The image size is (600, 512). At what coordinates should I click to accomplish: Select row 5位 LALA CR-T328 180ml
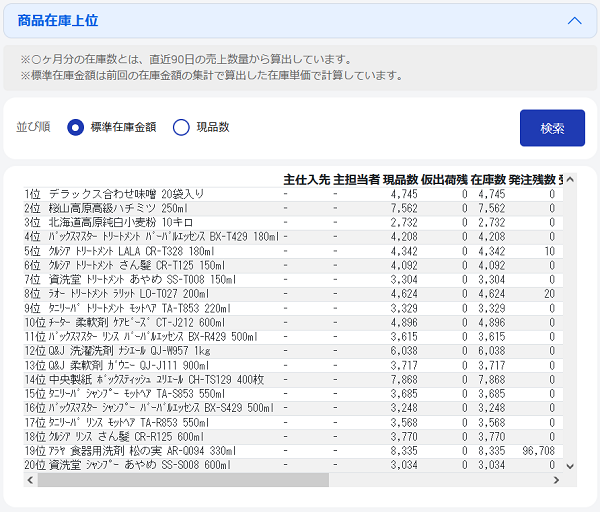[293, 251]
